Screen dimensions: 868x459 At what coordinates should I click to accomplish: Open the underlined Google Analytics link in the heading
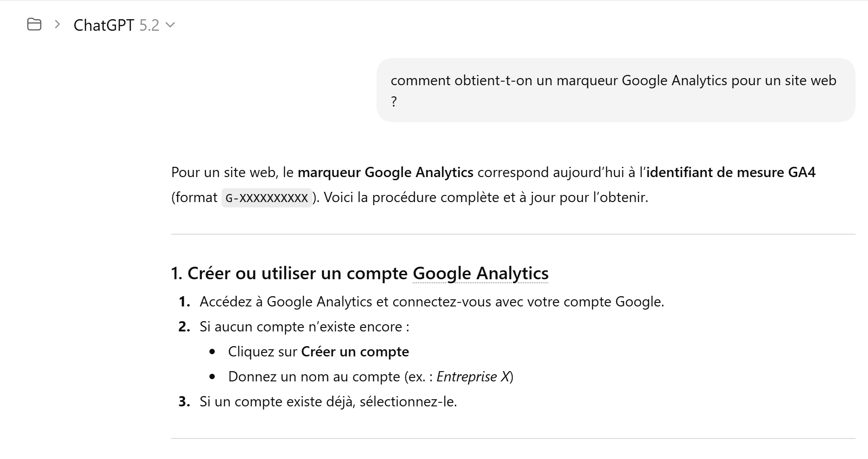[x=480, y=273]
